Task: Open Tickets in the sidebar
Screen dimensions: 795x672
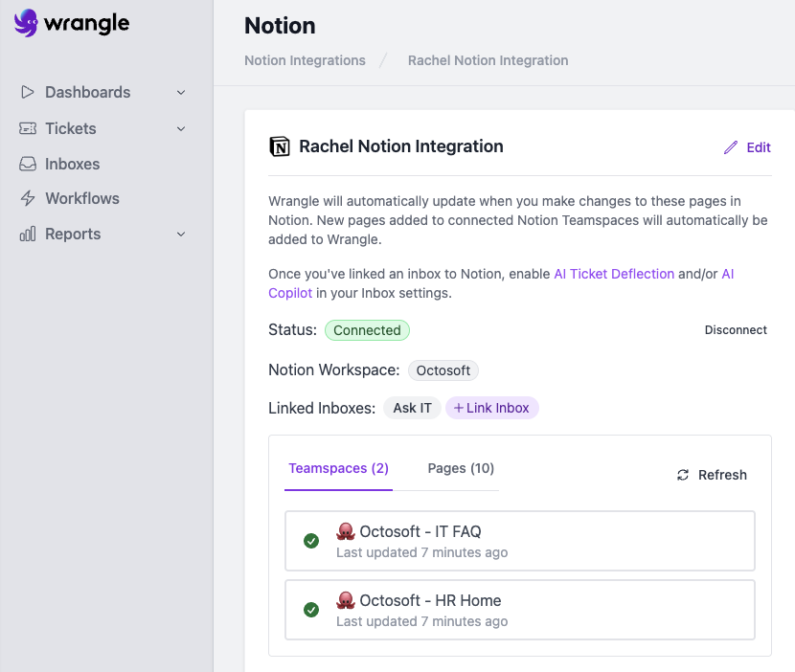Action: point(71,128)
